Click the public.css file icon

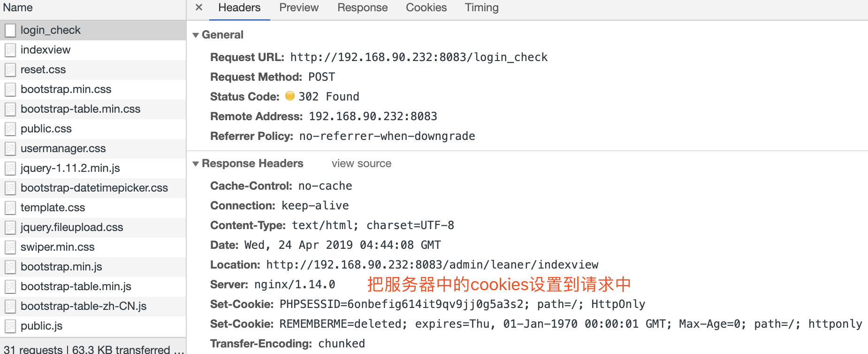coord(10,129)
